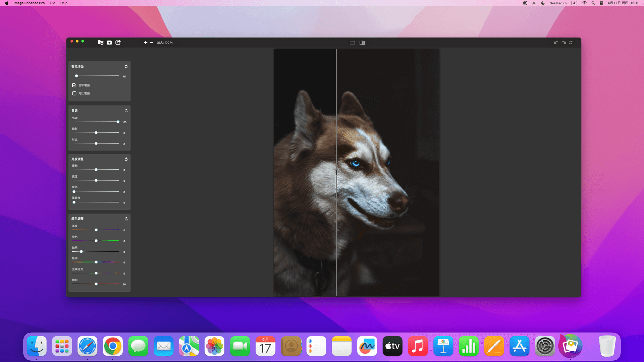Screen dimensions: 644x362
Task: Zoom in with the plus icon
Action: point(146,43)
